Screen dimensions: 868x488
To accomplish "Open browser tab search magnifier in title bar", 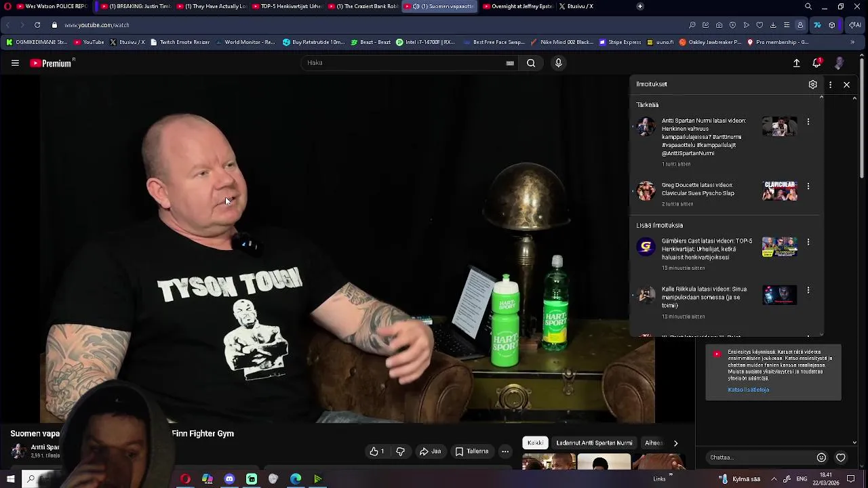I will (808, 6).
